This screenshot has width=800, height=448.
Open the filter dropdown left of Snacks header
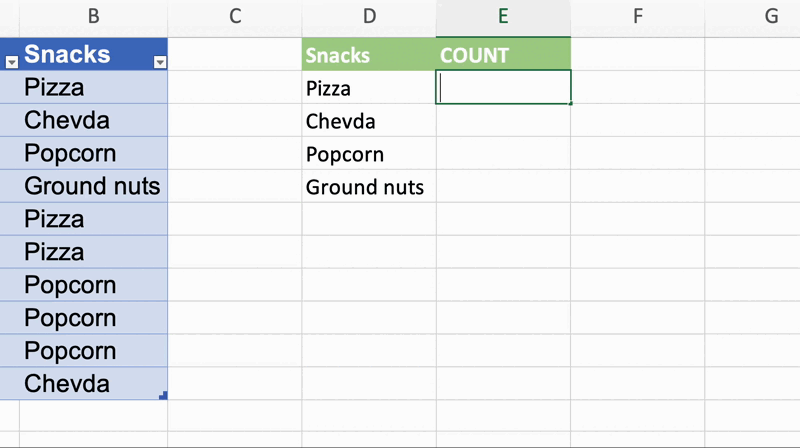[x=12, y=62]
